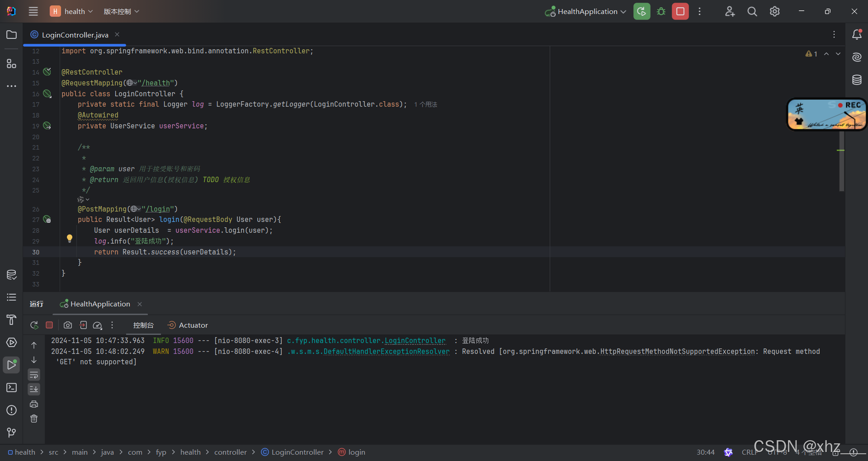Toggle soft-wrap in console
This screenshot has width=868, height=461.
pos(34,375)
